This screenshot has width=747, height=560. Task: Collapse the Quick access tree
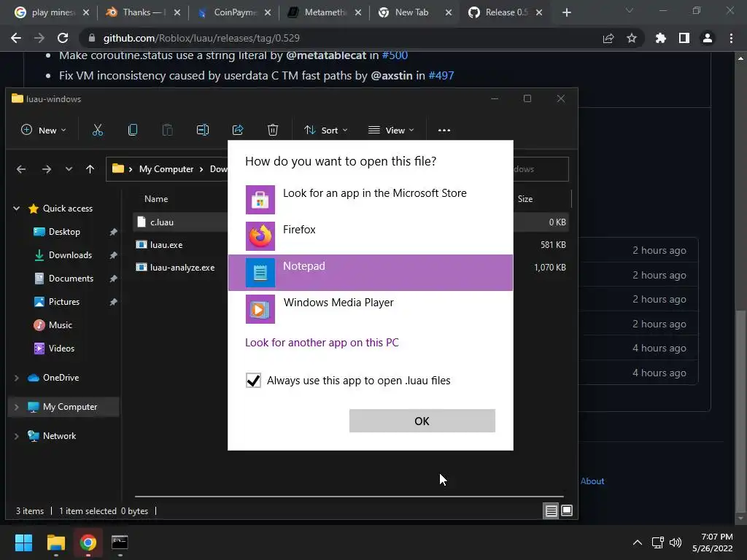[16, 209]
